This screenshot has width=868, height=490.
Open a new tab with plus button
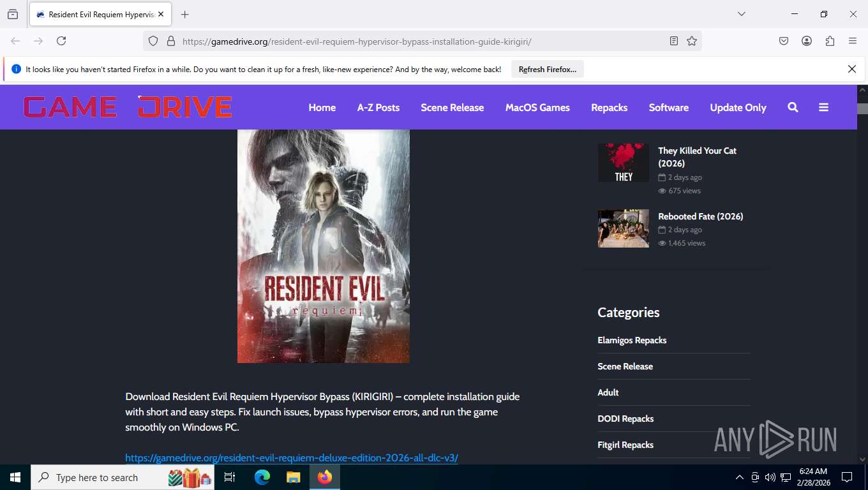[x=185, y=14]
